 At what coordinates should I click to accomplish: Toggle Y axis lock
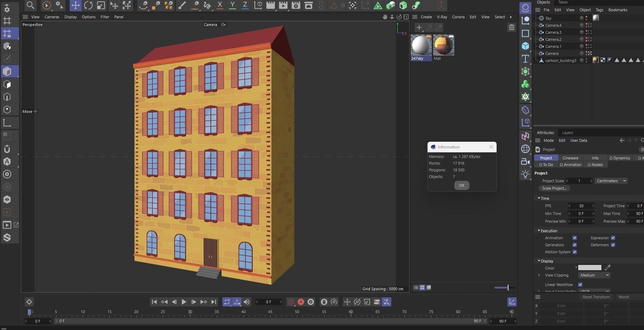[x=232, y=5]
